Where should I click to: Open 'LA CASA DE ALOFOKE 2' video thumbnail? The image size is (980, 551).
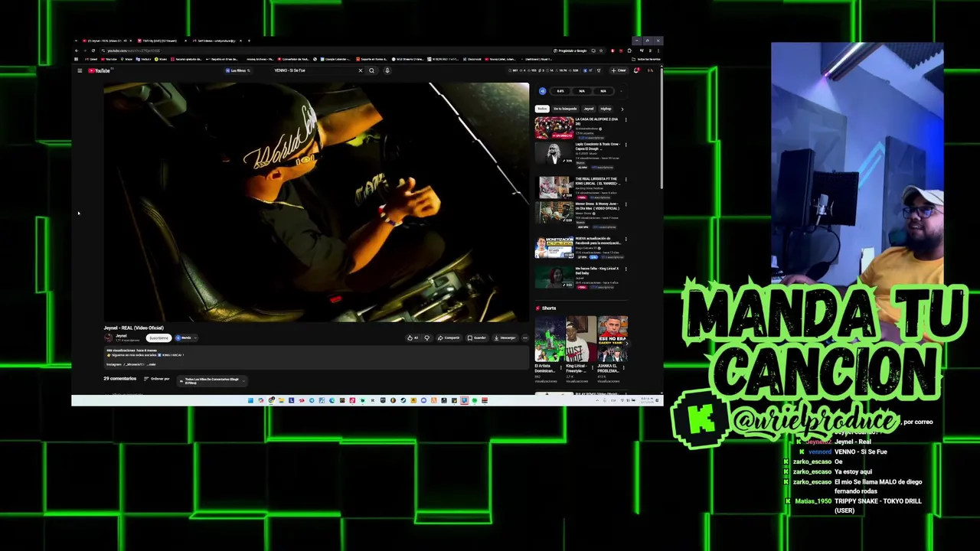[554, 128]
